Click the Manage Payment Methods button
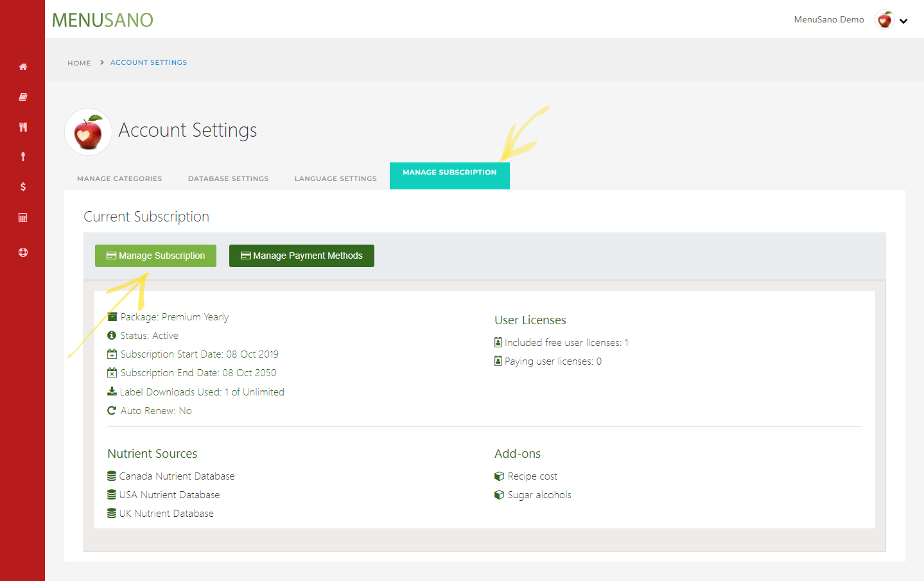The height and width of the screenshot is (581, 924). pyautogui.click(x=301, y=256)
